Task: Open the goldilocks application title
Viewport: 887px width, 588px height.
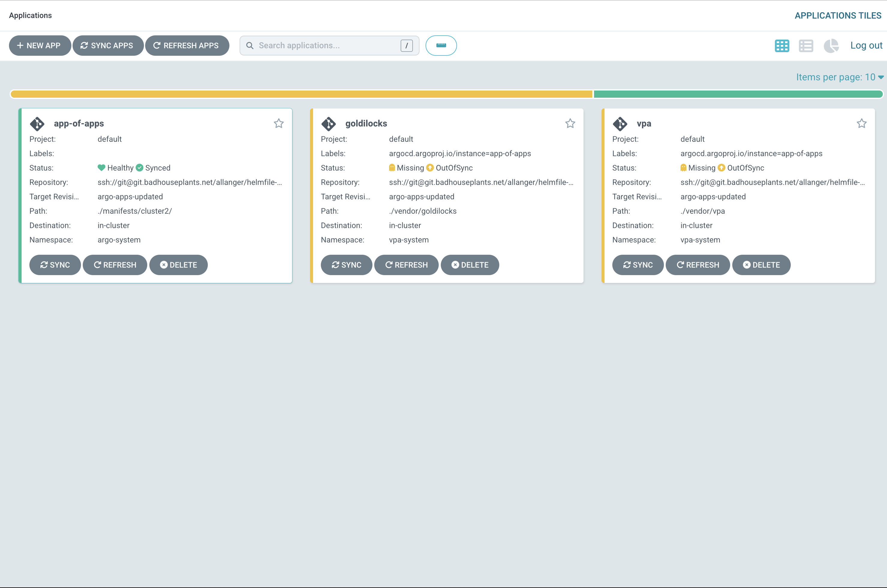Action: pyautogui.click(x=366, y=123)
